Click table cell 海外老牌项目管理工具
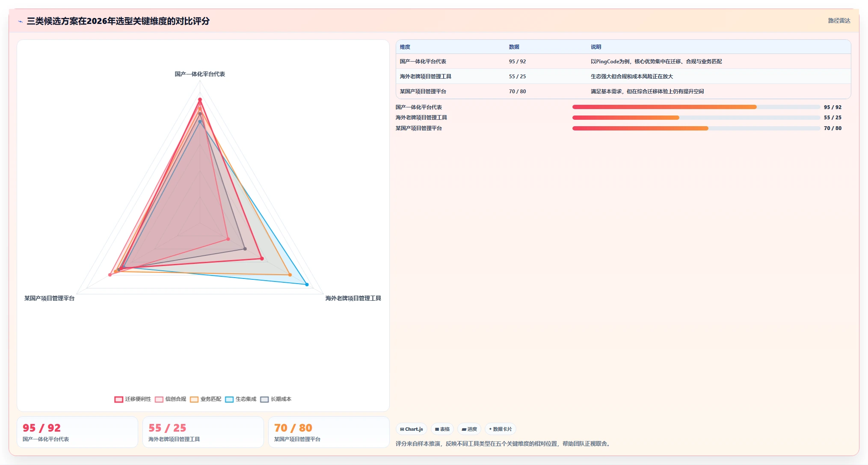The height and width of the screenshot is (465, 868). click(426, 77)
